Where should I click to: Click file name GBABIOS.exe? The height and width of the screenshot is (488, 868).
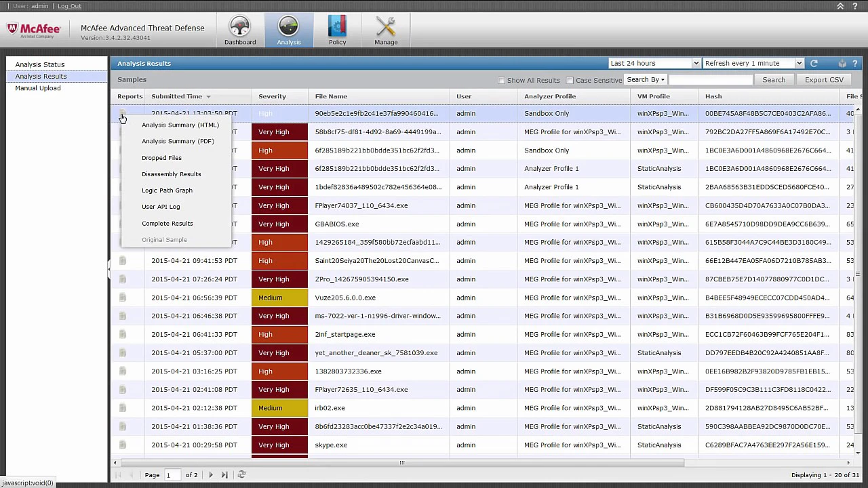coord(337,224)
